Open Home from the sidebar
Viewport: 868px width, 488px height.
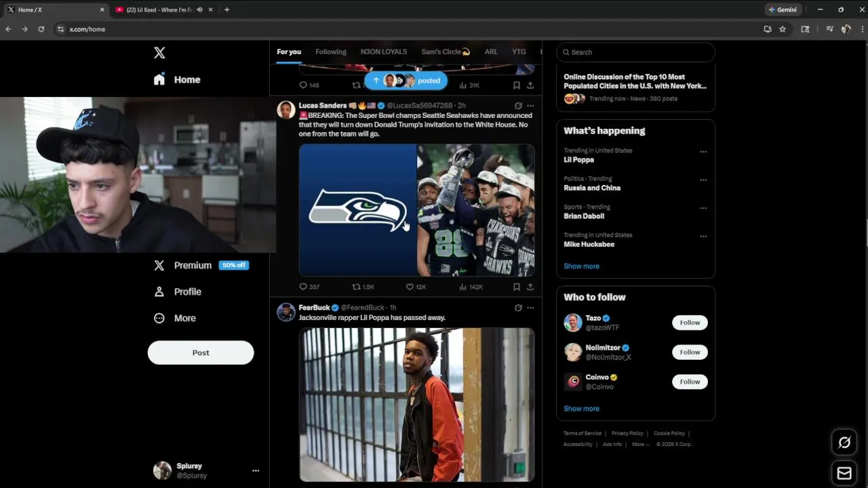[x=177, y=79]
